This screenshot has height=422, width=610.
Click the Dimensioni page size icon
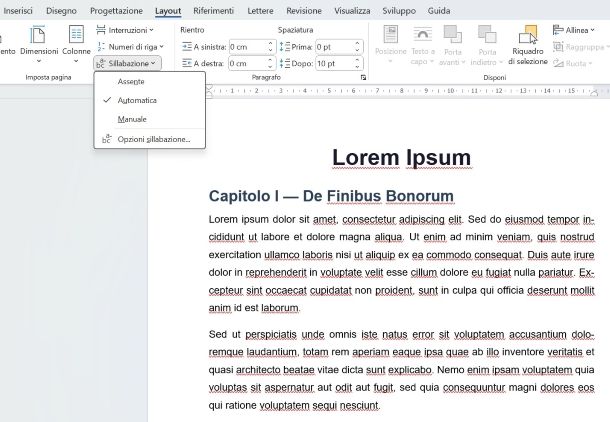point(38,34)
